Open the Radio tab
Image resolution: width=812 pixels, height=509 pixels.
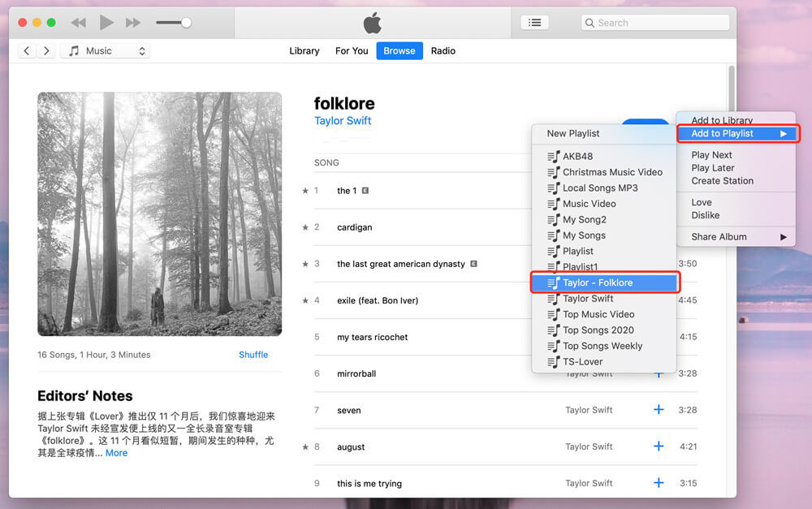pyautogui.click(x=443, y=51)
